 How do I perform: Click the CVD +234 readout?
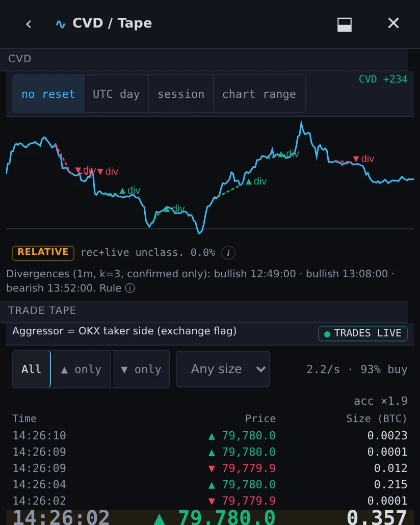383,80
